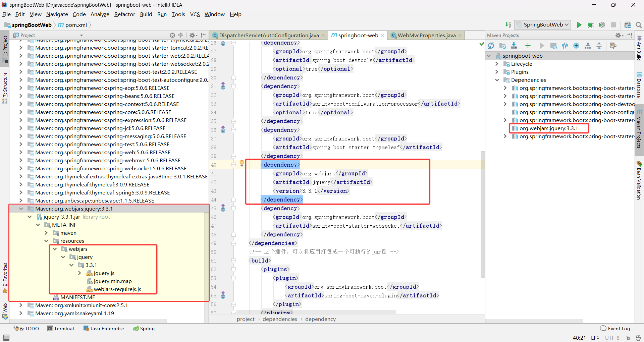Image resolution: width=644 pixels, height=342 pixels.
Task: Open Search Everywhere magnifier
Action: point(638,25)
